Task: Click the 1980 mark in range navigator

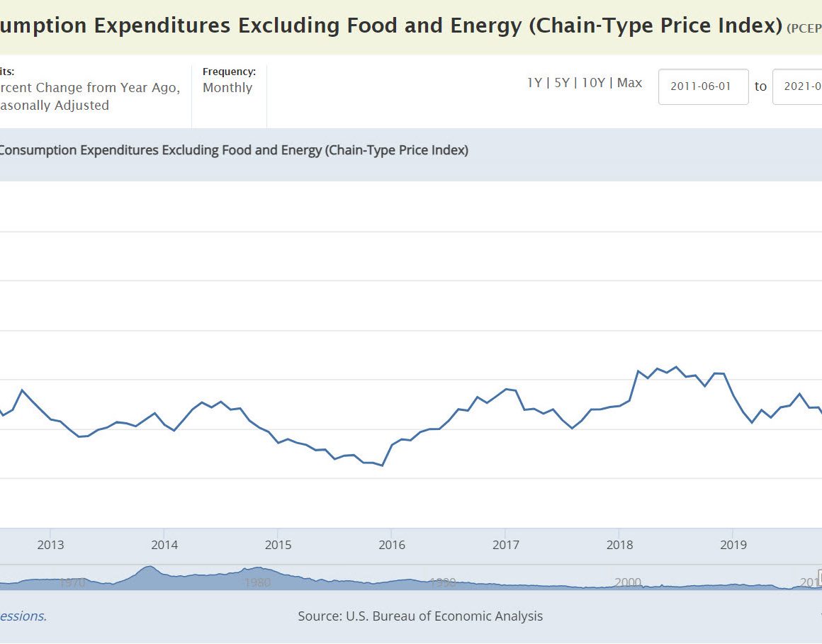Action: (x=257, y=582)
